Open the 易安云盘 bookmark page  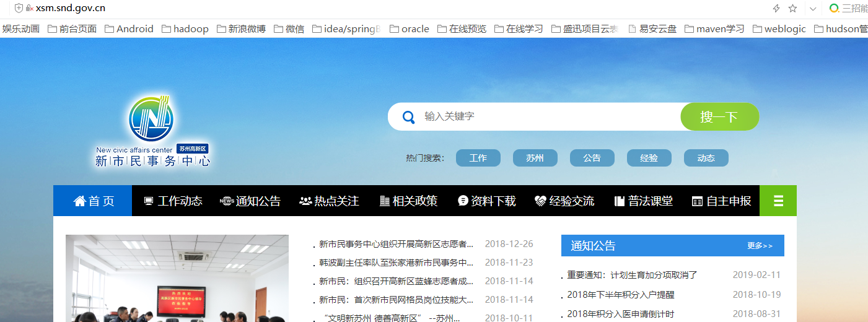(652, 28)
